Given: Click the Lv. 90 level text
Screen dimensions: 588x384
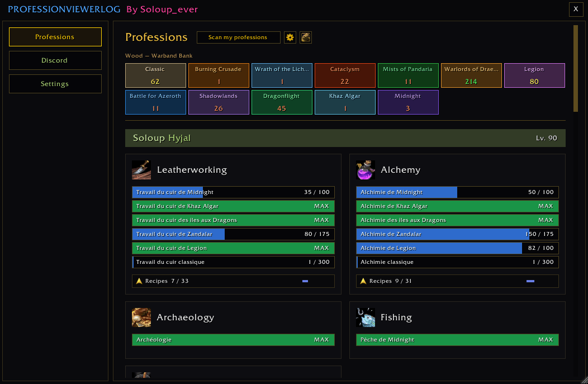Looking at the screenshot, I should pos(547,138).
